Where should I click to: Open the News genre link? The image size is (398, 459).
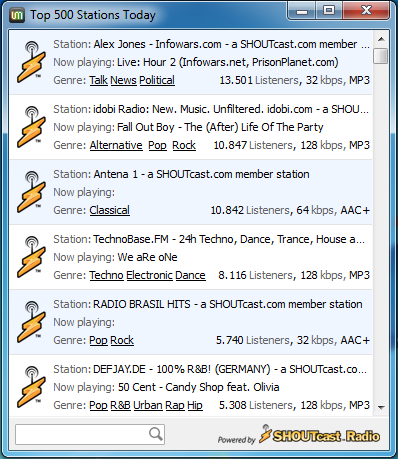[x=123, y=80]
